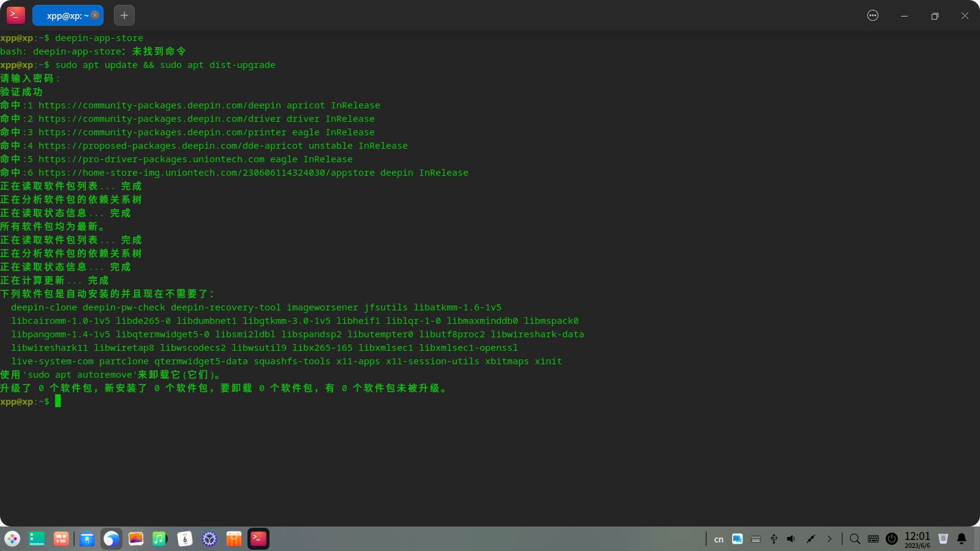Switch to the xpp@xp: ~ tab
The width and height of the screenshot is (980, 551).
pyautogui.click(x=67, y=15)
